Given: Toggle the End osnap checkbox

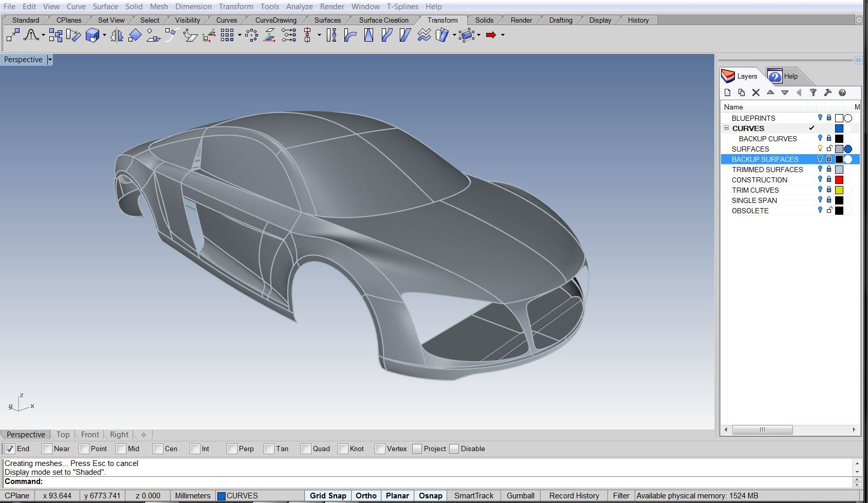Looking at the screenshot, I should [10, 449].
